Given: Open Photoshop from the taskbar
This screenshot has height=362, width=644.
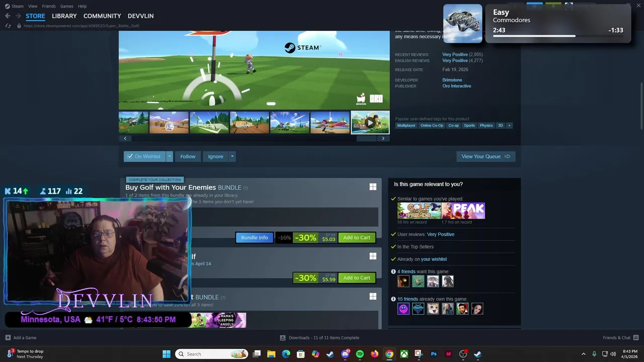Looking at the screenshot, I should point(434,354).
